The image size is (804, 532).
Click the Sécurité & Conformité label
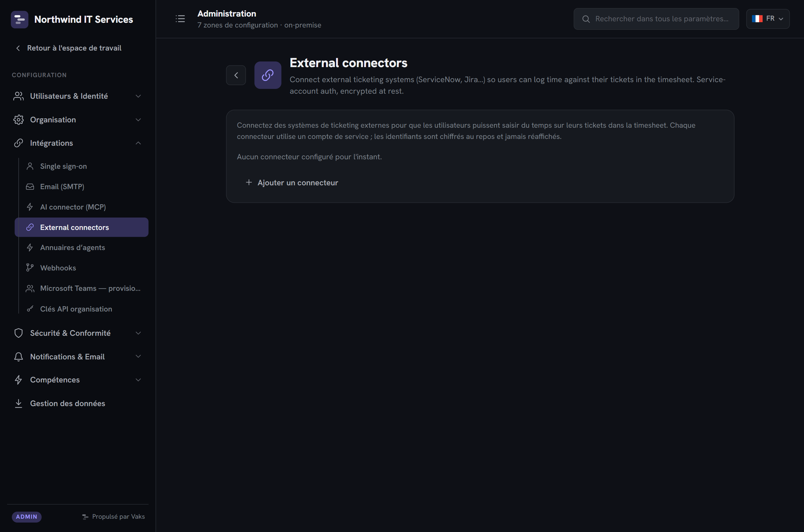pos(70,333)
